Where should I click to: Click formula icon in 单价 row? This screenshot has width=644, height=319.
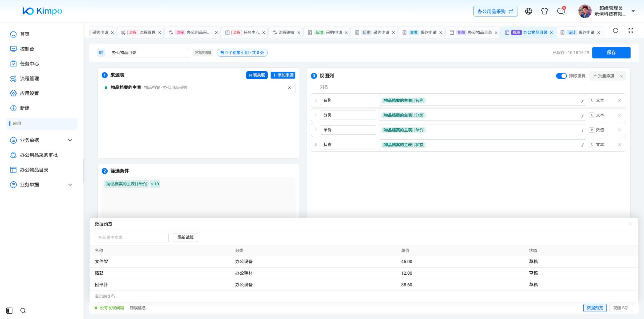point(583,130)
